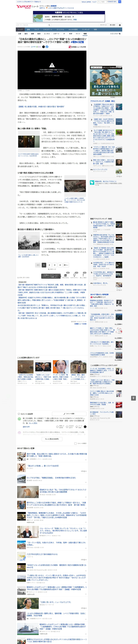Viewport: 138px width, 644px height.
Task: Click the keyword search magnifier icon
Action: 49,25
